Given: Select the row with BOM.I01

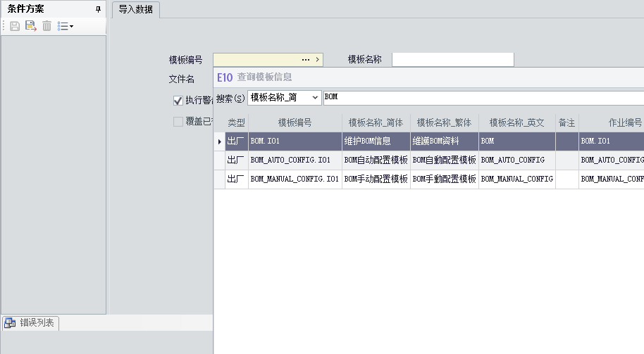Looking at the screenshot, I should tap(429, 141).
